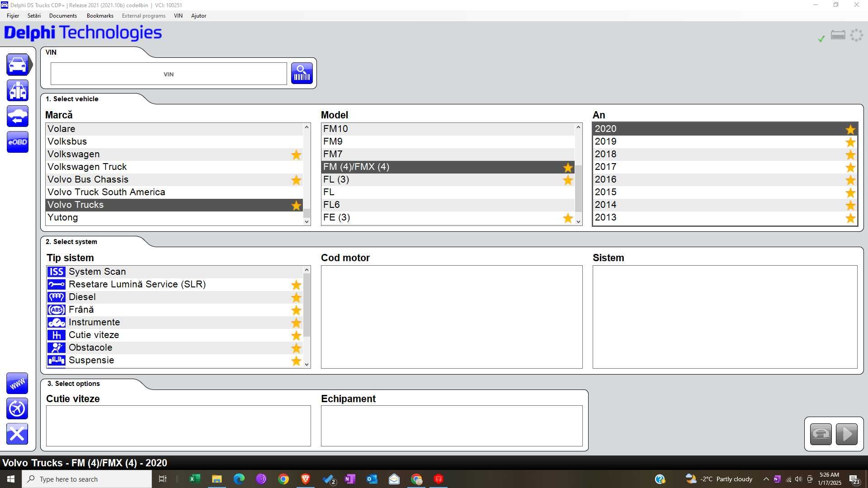Open the Documents menu
This screenshot has width=868, height=488.
(63, 15)
